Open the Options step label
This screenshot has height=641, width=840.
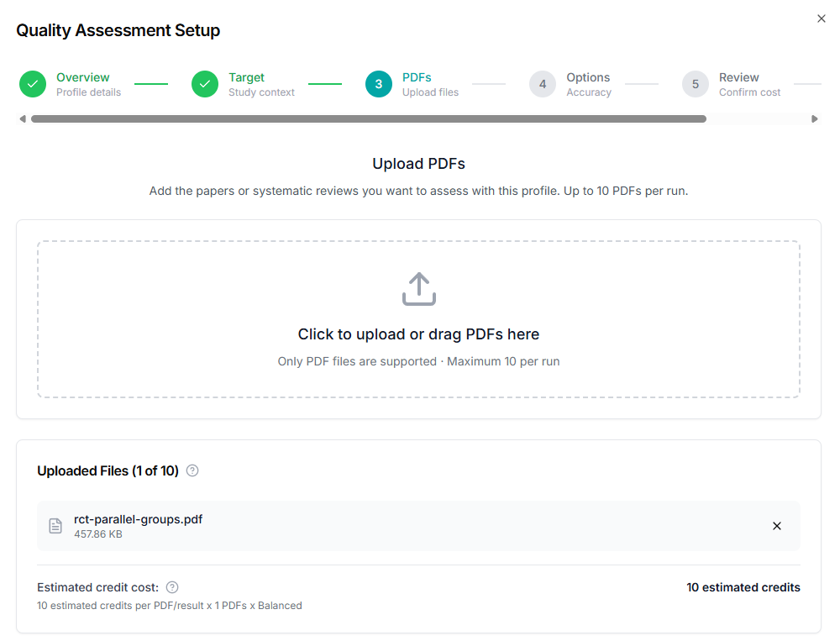(x=588, y=77)
